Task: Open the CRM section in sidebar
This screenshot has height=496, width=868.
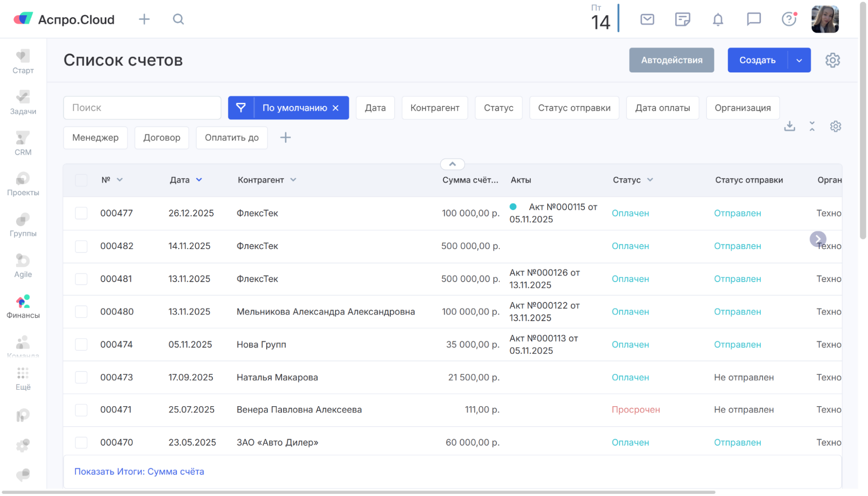Action: click(x=23, y=143)
